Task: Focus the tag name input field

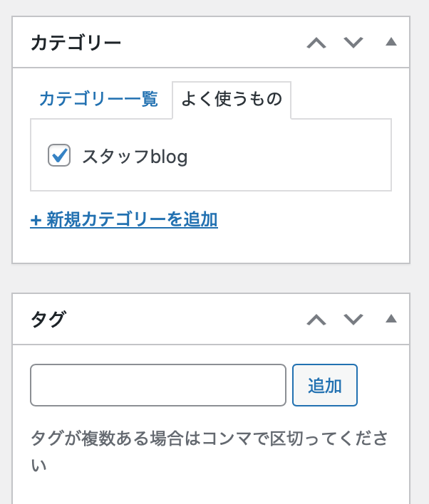Action: pyautogui.click(x=158, y=385)
